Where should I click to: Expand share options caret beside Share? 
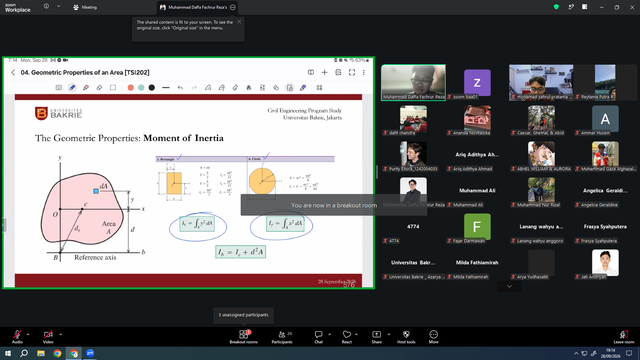tap(388, 334)
